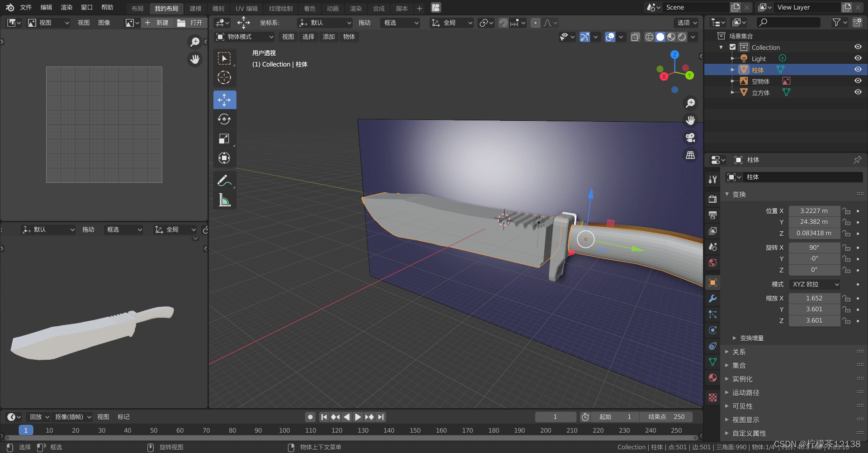Screen dimensions: 868x453
Task: Open the 回放 playback dropdown in timeline
Action: point(39,417)
